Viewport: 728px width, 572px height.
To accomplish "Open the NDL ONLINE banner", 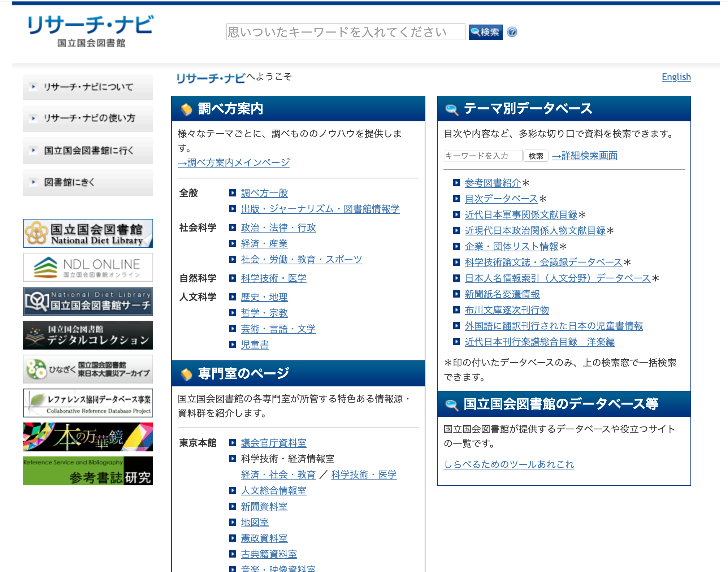I will point(88,267).
